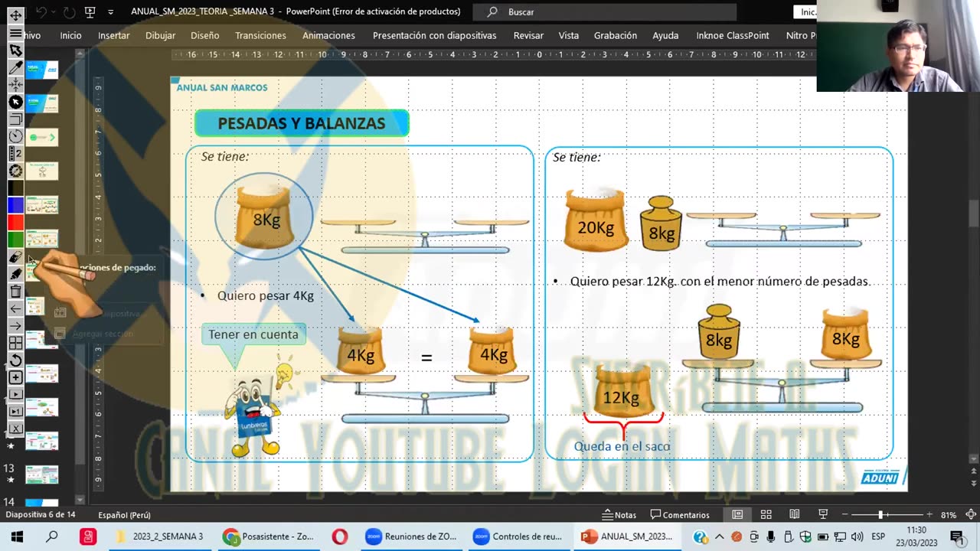
Task: Click the left arrow in annotation toolbar
Action: tap(15, 308)
